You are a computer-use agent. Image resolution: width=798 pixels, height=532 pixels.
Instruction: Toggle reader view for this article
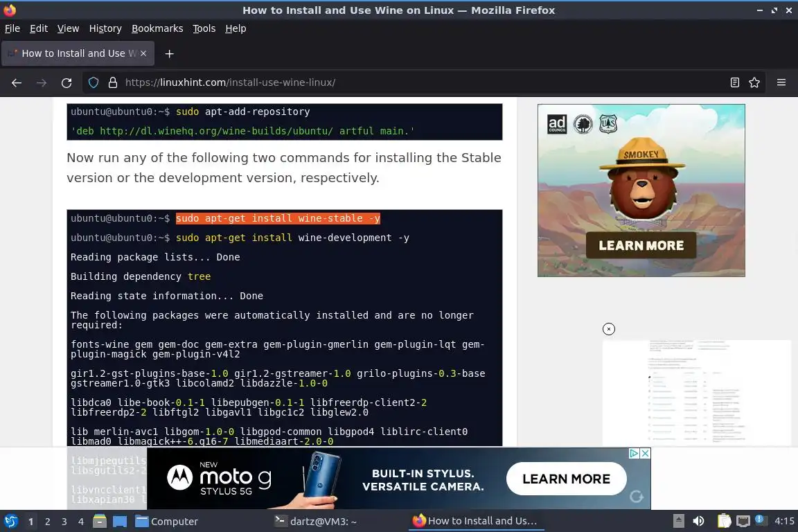(734, 82)
